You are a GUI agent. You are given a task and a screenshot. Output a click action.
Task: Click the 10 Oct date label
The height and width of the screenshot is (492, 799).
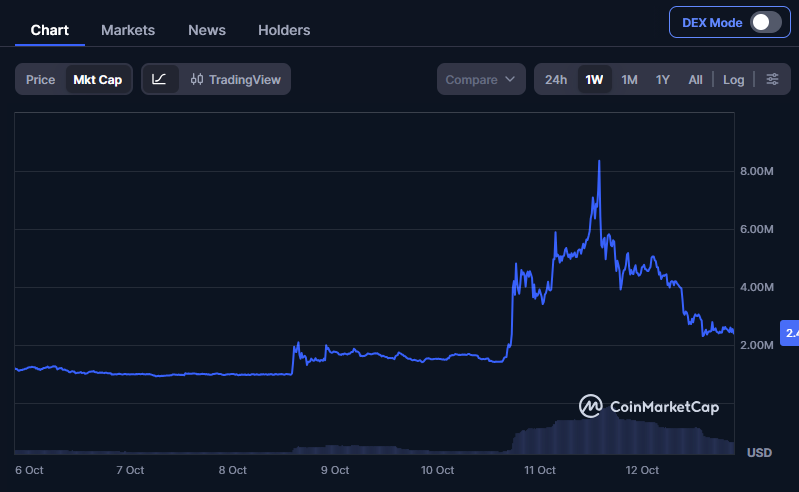click(437, 470)
